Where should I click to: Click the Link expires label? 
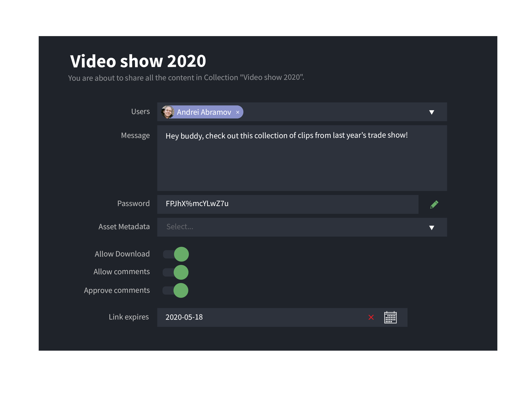(129, 317)
